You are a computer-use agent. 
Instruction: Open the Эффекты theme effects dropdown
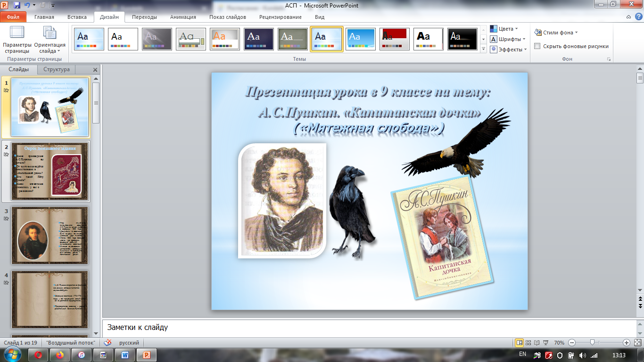[x=509, y=49]
